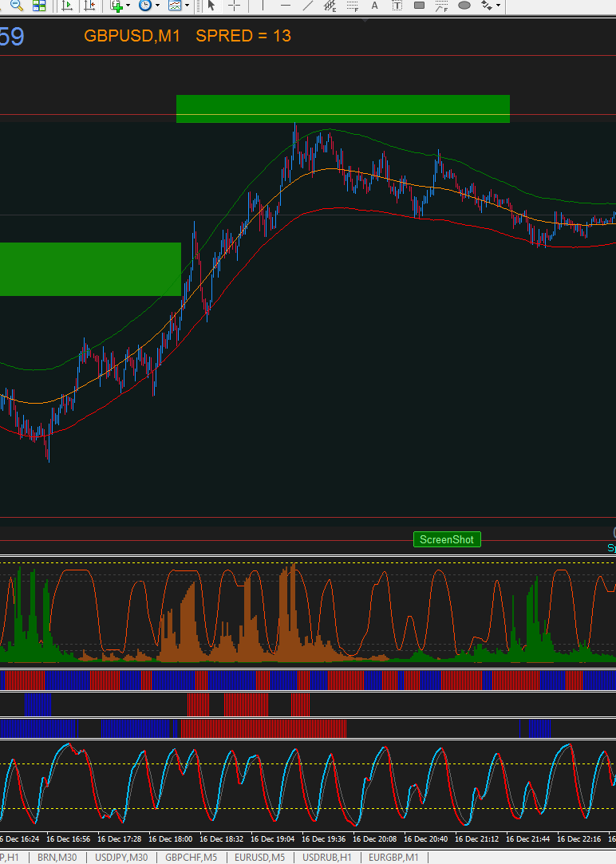Click the 16 Dec 19:04 time label

(x=273, y=838)
